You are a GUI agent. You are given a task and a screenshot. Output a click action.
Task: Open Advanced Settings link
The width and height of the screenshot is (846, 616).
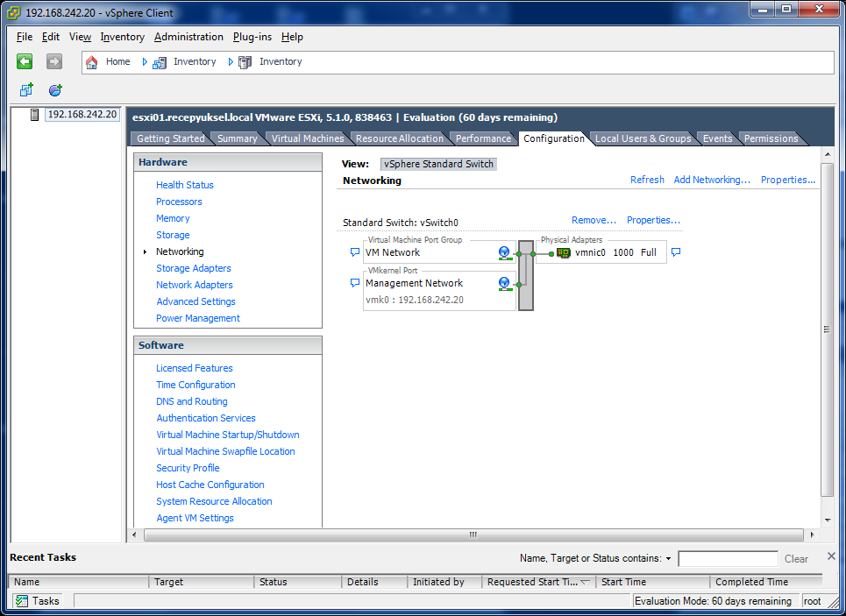[x=196, y=301]
